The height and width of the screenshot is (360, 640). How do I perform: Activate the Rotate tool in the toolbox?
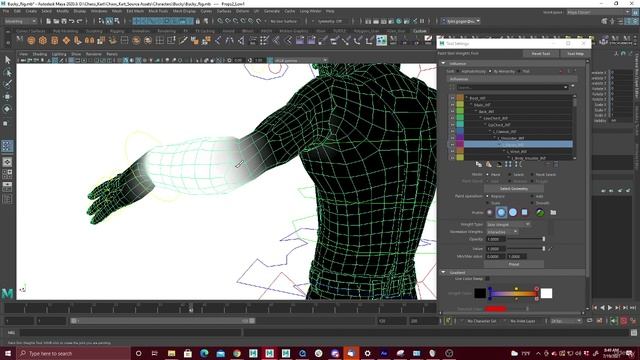click(x=7, y=109)
